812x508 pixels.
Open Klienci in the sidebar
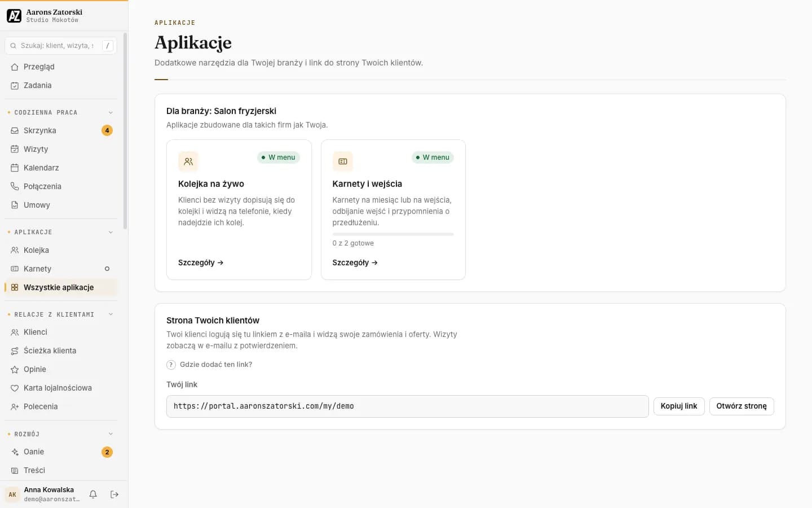coord(61,332)
